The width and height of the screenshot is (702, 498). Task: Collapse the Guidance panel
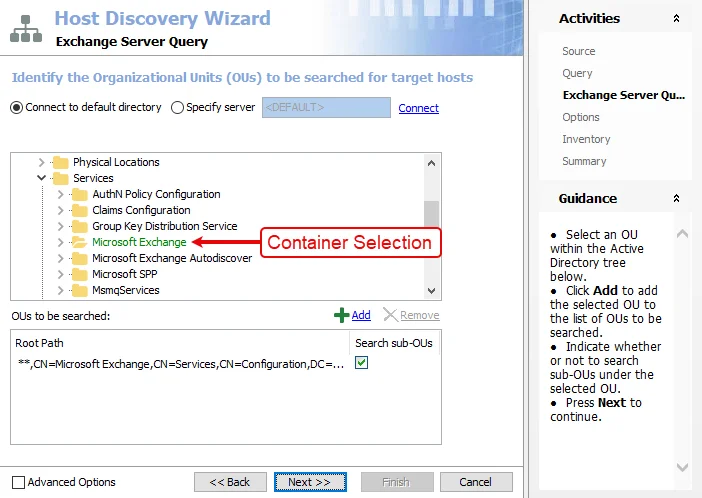click(676, 198)
